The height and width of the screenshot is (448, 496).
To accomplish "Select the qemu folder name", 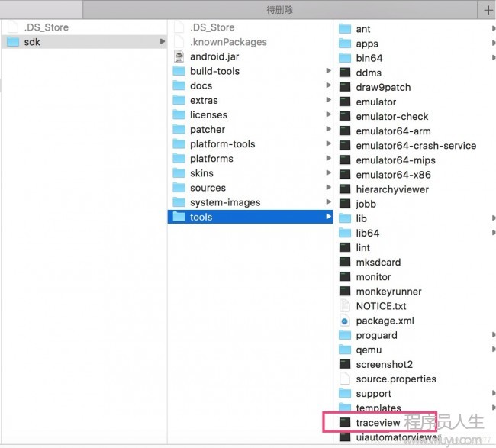I will tap(369, 350).
